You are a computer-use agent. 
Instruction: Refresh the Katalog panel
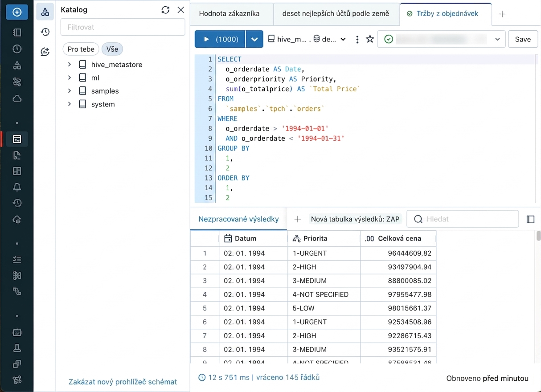click(165, 10)
